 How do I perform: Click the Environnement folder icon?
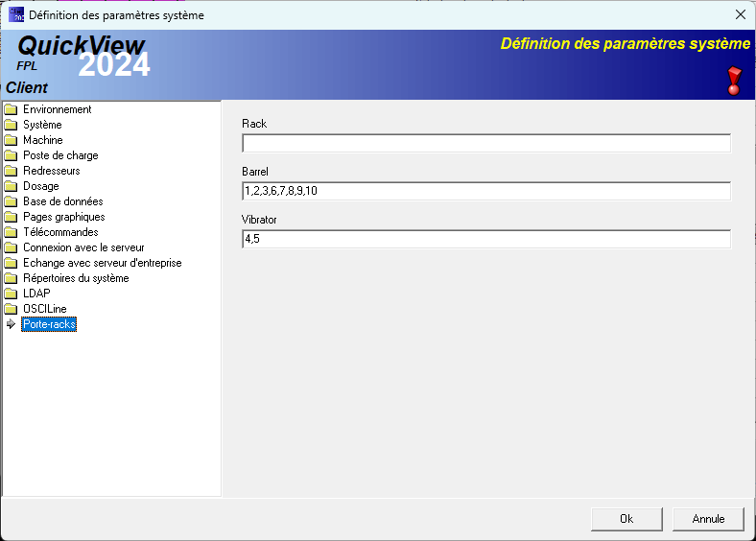click(11, 109)
